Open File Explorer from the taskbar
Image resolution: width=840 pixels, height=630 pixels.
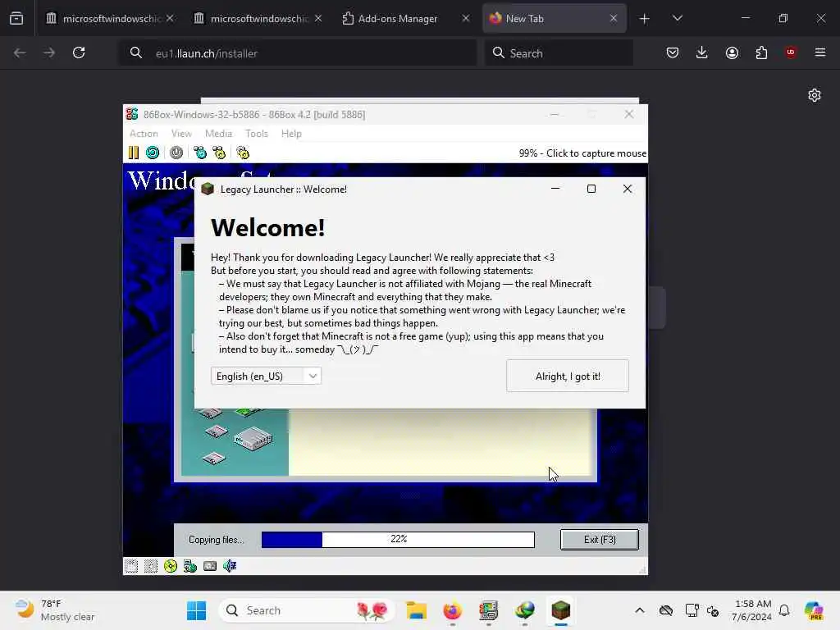(x=416, y=610)
